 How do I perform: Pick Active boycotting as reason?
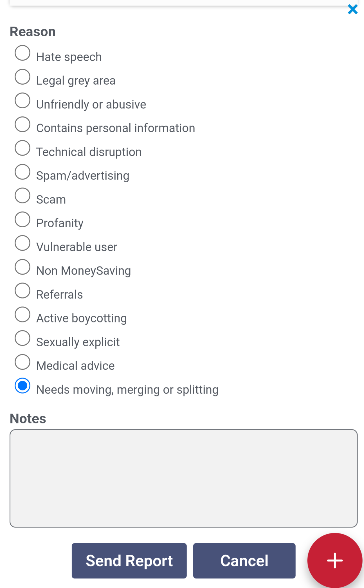tap(23, 314)
